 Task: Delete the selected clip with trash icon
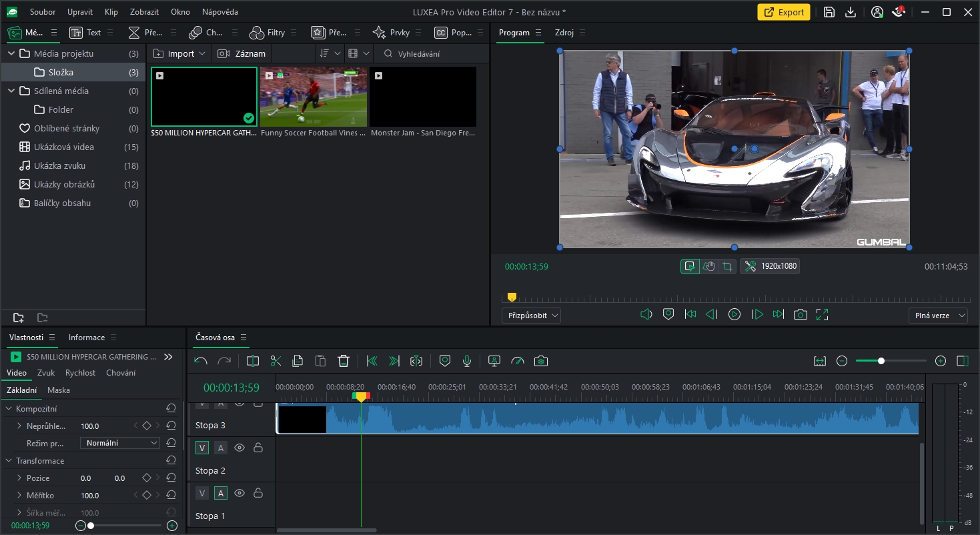click(x=344, y=361)
